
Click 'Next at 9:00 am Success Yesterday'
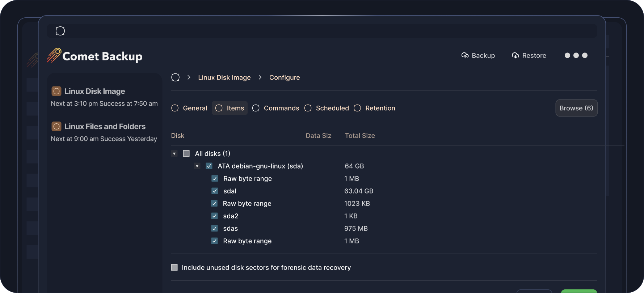104,139
